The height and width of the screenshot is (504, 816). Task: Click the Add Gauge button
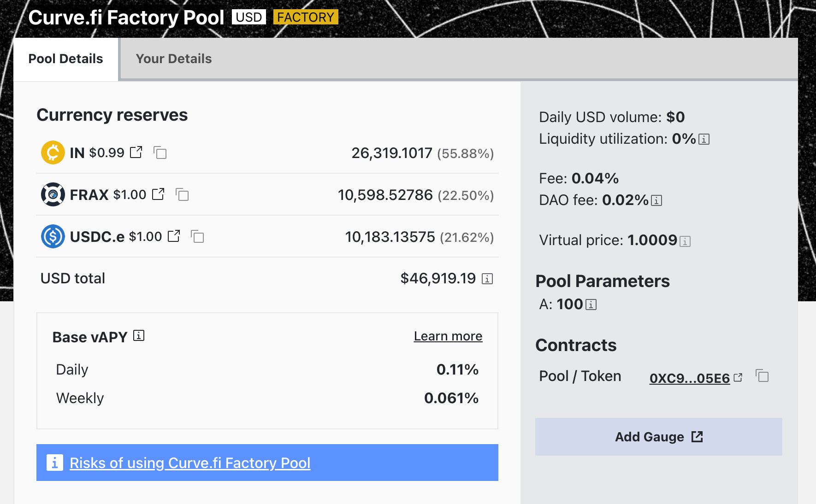click(x=658, y=437)
